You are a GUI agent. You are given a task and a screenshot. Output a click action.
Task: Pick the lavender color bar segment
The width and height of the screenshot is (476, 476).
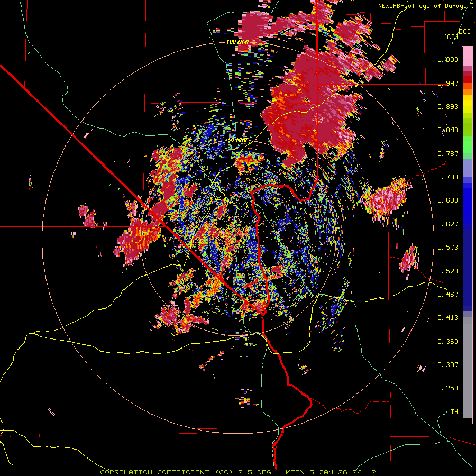tap(467, 169)
